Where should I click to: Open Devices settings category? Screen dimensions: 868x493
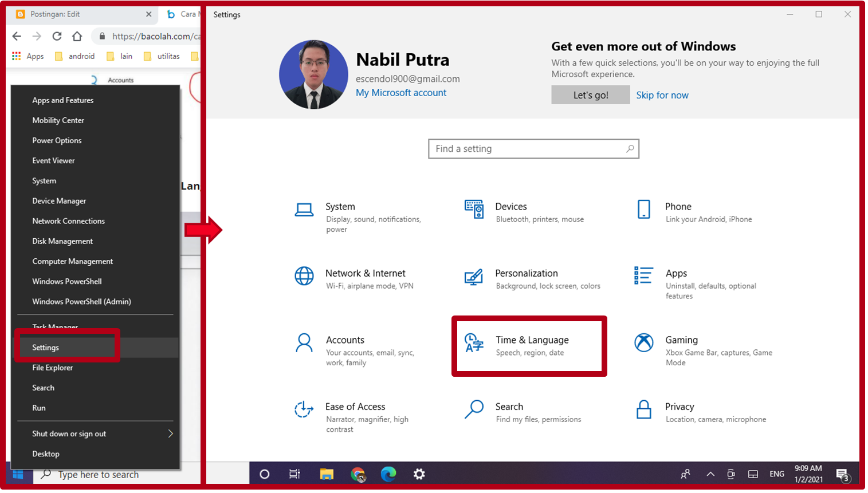click(x=510, y=206)
